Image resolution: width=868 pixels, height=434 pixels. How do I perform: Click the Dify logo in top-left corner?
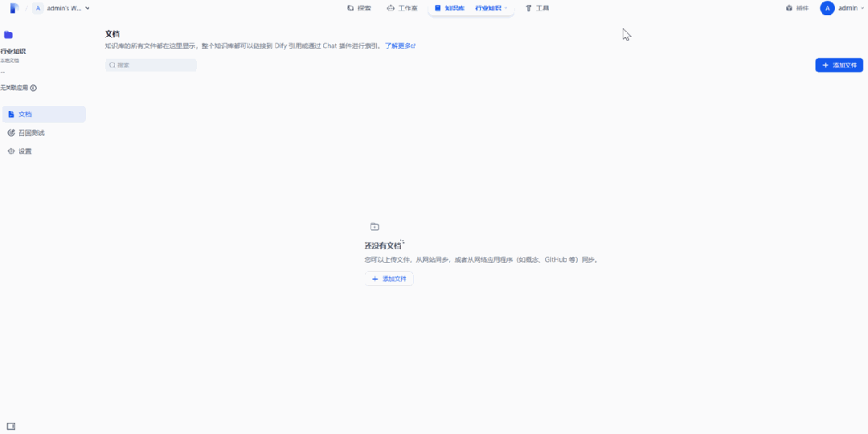(x=14, y=8)
